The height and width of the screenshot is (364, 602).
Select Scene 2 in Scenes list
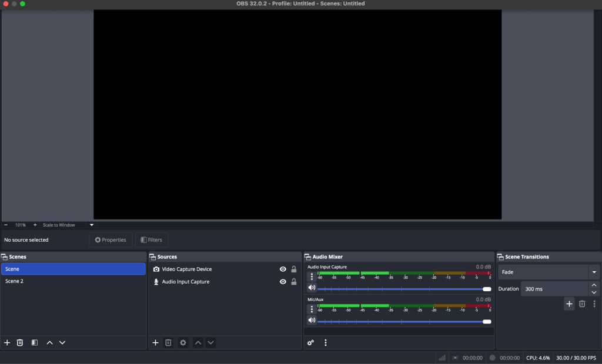point(15,281)
